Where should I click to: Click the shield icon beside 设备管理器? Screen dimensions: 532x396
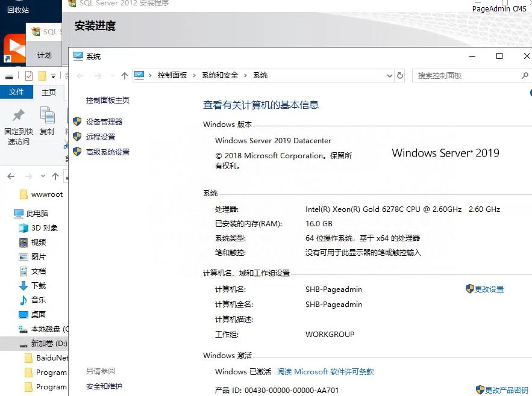tap(77, 122)
